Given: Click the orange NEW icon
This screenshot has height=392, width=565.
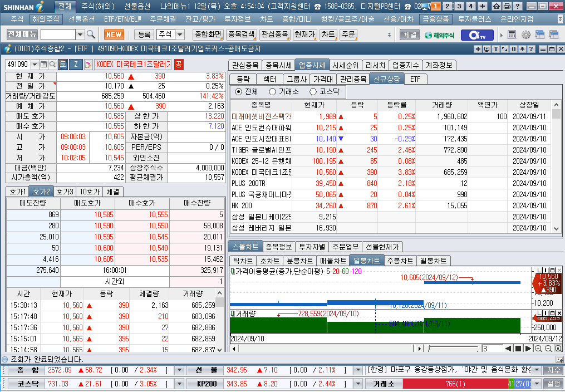Looking at the screenshot, I should (x=114, y=35).
